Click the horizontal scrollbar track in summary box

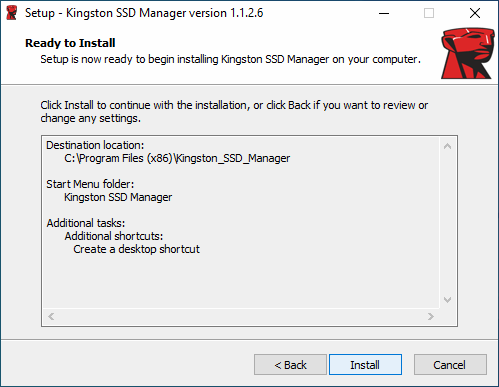click(x=241, y=316)
